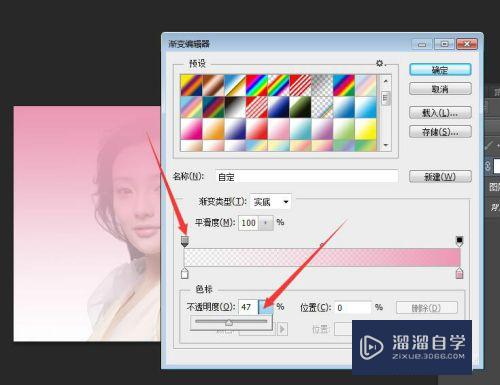This screenshot has width=500, height=385.
Task: Pick the black-to-white gradient preset
Action: coord(235,107)
